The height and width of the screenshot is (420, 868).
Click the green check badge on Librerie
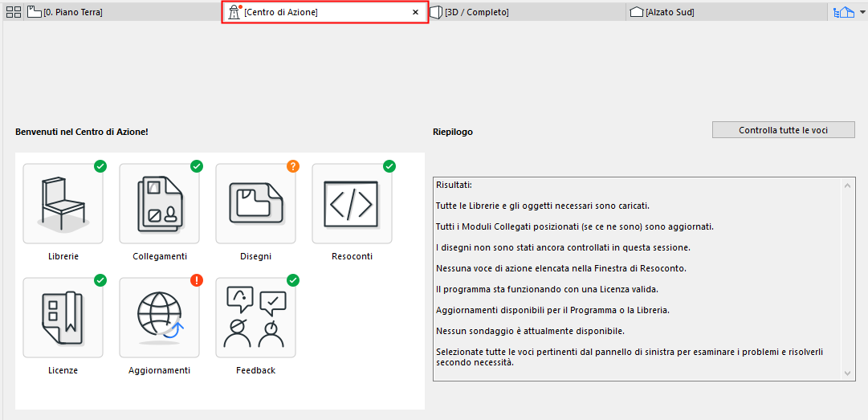100,166
